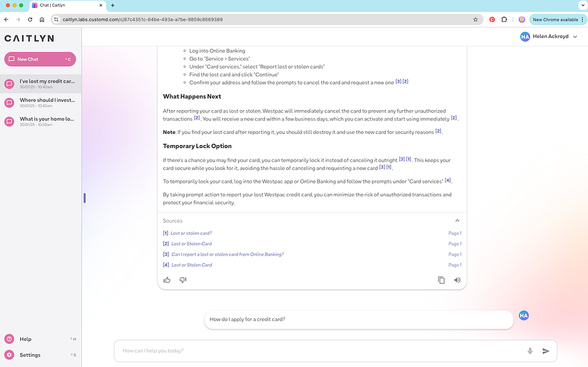The height and width of the screenshot is (367, 588).
Task: Click the Pinterest extension icon
Action: click(x=492, y=20)
